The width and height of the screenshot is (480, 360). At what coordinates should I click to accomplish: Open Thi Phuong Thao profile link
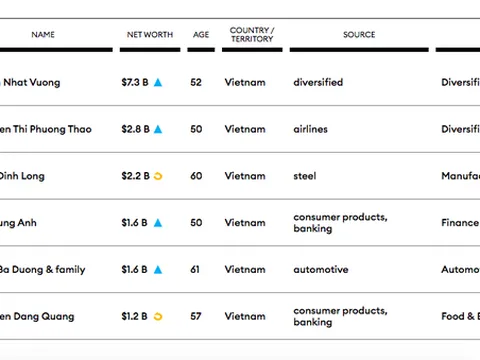tap(46, 129)
